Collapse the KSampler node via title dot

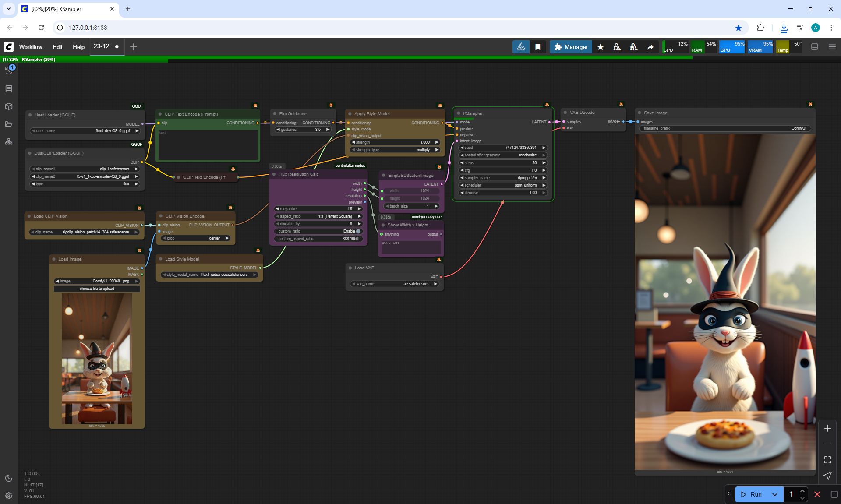458,113
